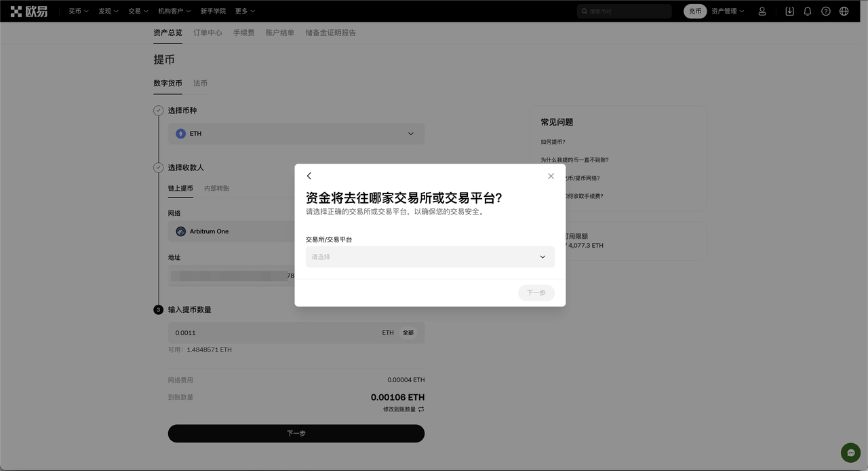Screen dimensions: 868x471
Task: Click the search box in header
Action: coord(625,11)
